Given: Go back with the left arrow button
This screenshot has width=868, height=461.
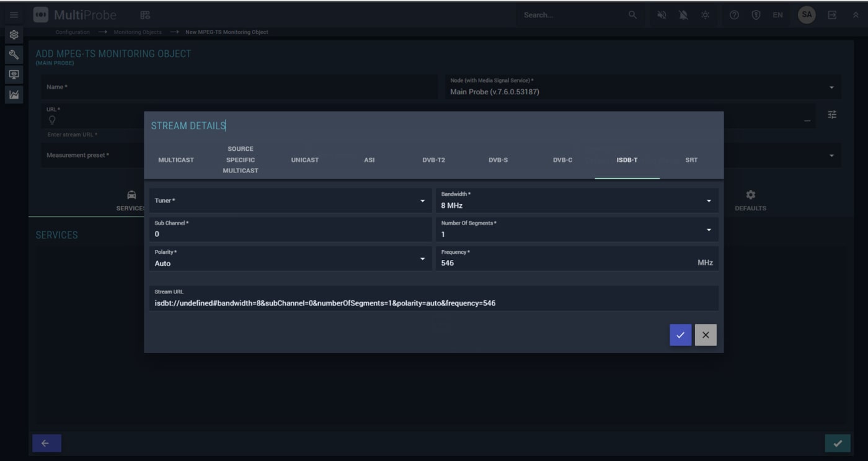Looking at the screenshot, I should coord(46,443).
